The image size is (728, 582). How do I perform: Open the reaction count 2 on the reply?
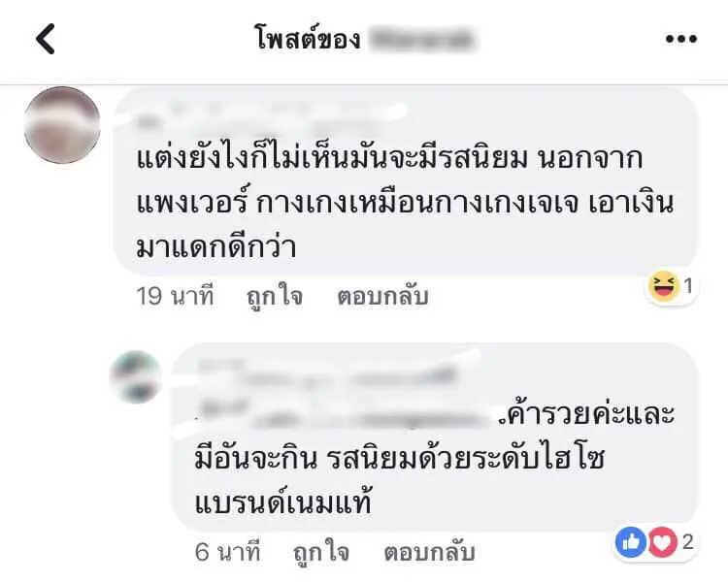687,542
